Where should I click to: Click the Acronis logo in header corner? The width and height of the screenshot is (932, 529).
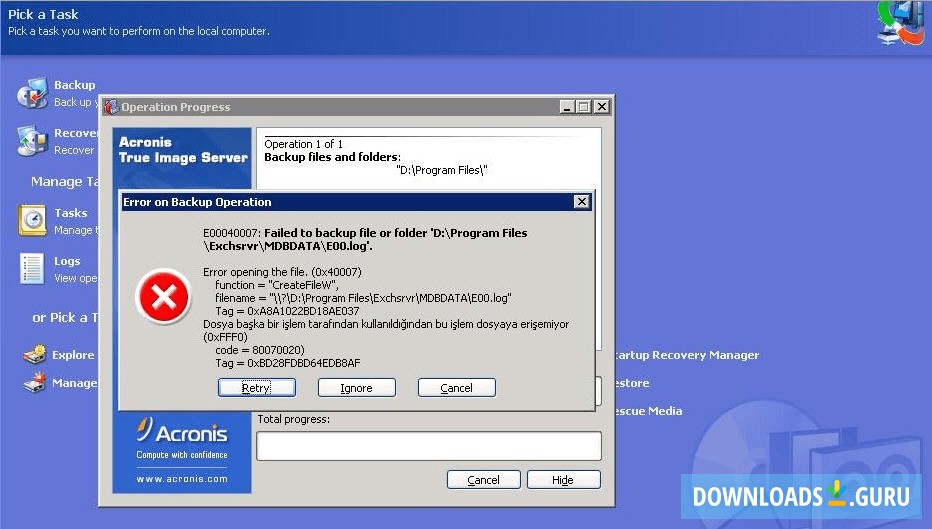click(900, 24)
